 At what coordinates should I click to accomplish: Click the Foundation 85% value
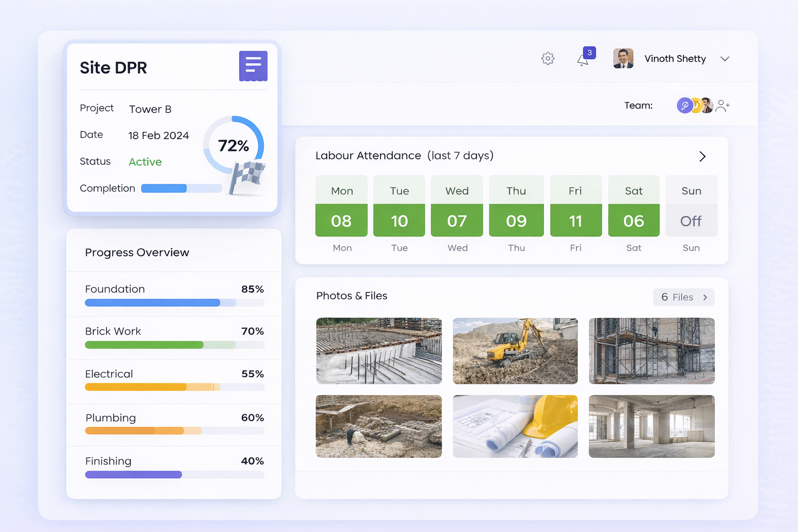click(x=252, y=289)
